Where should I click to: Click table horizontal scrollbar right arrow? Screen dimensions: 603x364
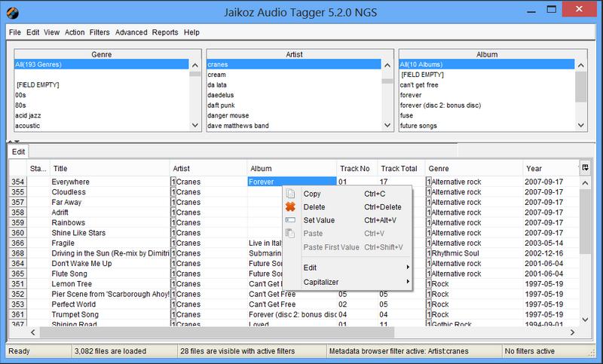tap(572, 332)
